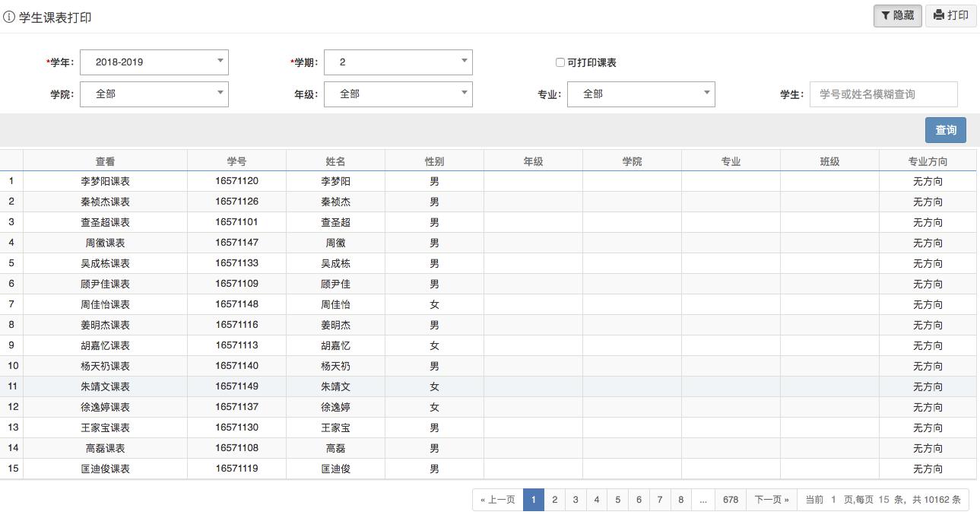Open 高磊课表 in row 14

coord(106,448)
